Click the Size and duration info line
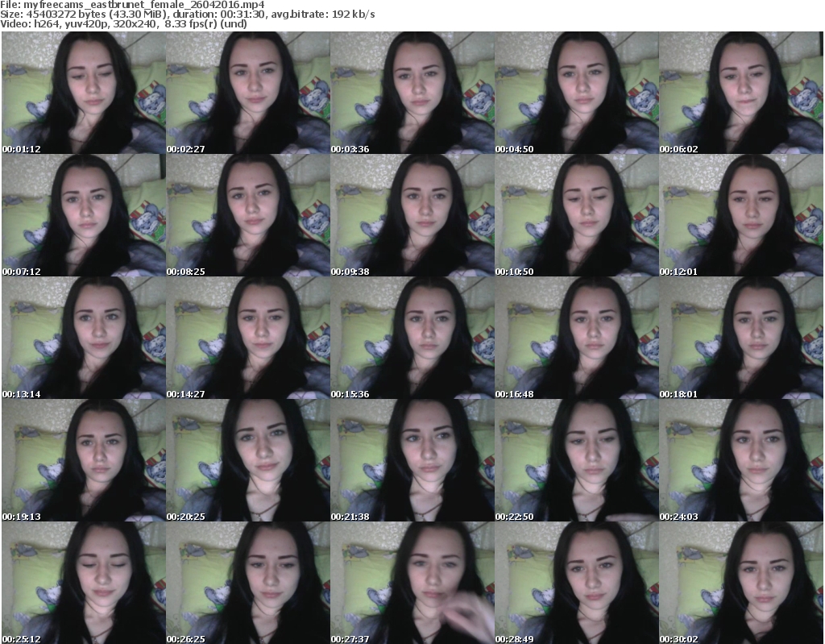 (187, 15)
